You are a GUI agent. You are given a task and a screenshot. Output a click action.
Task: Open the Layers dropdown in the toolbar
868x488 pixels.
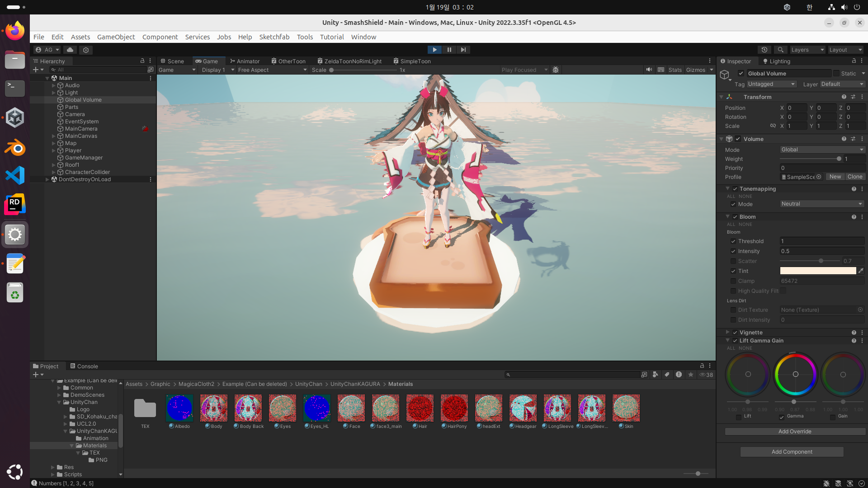tap(807, 50)
